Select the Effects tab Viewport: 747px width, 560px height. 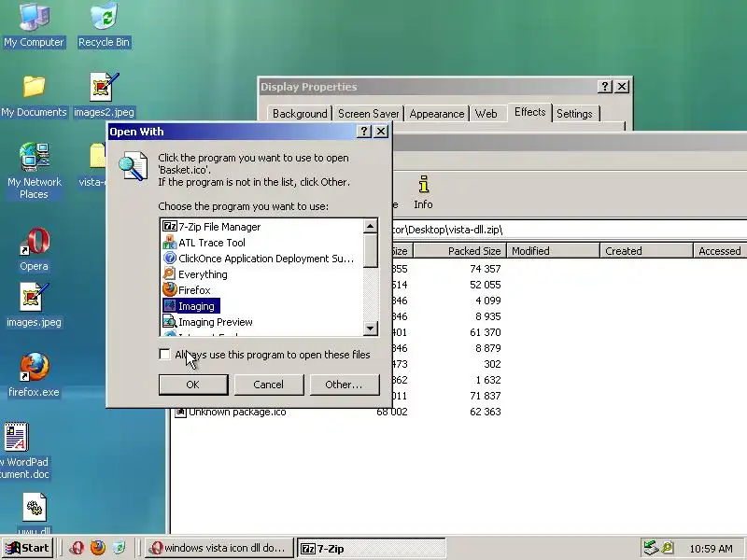coord(529,112)
